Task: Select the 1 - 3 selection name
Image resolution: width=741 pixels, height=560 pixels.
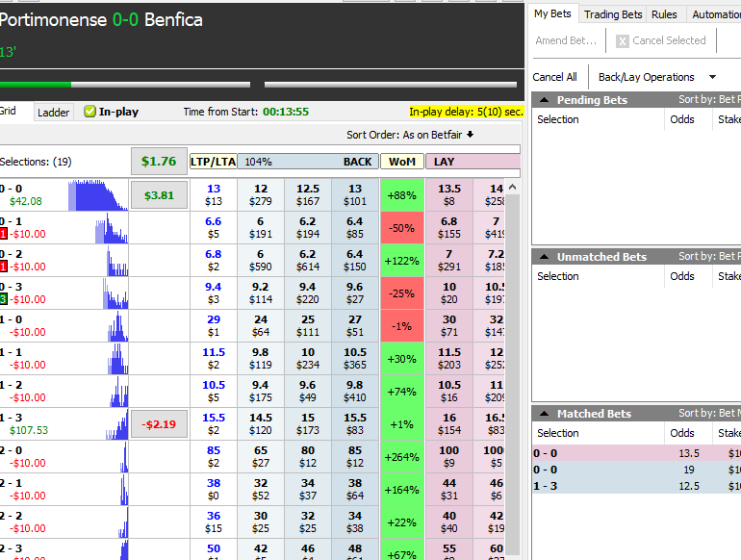Action: point(12,418)
